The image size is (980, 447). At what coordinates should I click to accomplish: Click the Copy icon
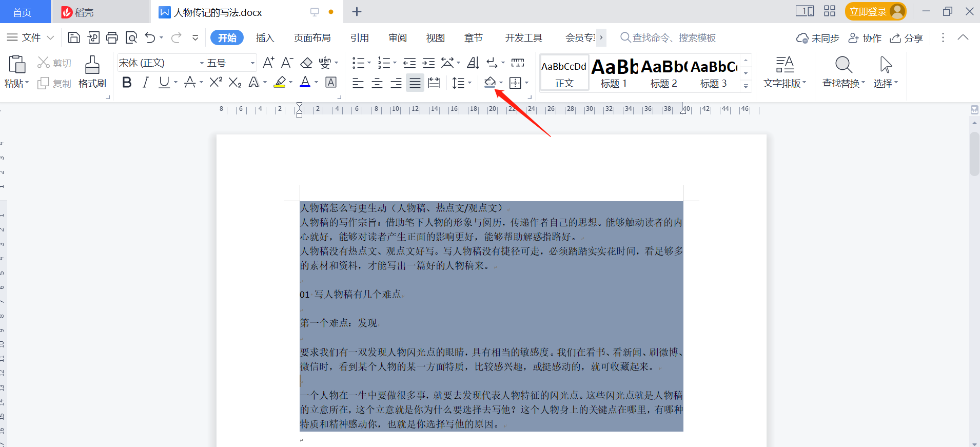(x=43, y=83)
